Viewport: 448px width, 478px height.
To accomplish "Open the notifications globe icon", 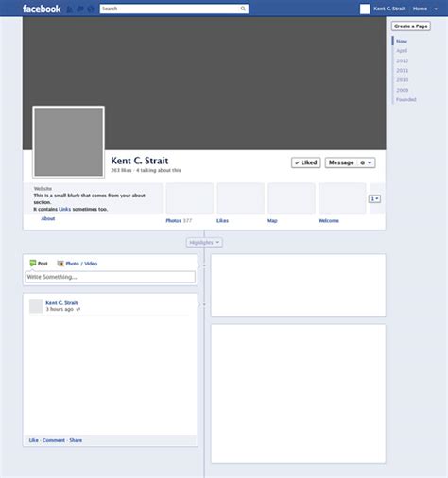I will [x=91, y=9].
